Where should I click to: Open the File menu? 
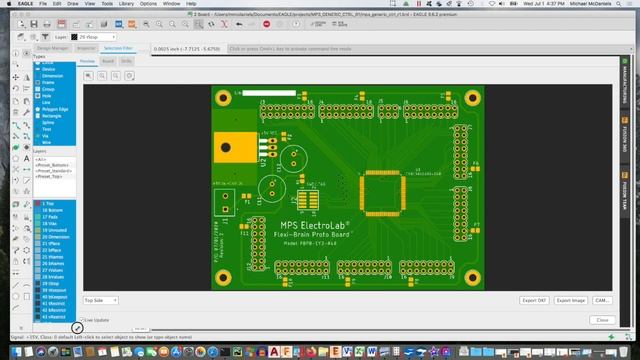click(43, 4)
